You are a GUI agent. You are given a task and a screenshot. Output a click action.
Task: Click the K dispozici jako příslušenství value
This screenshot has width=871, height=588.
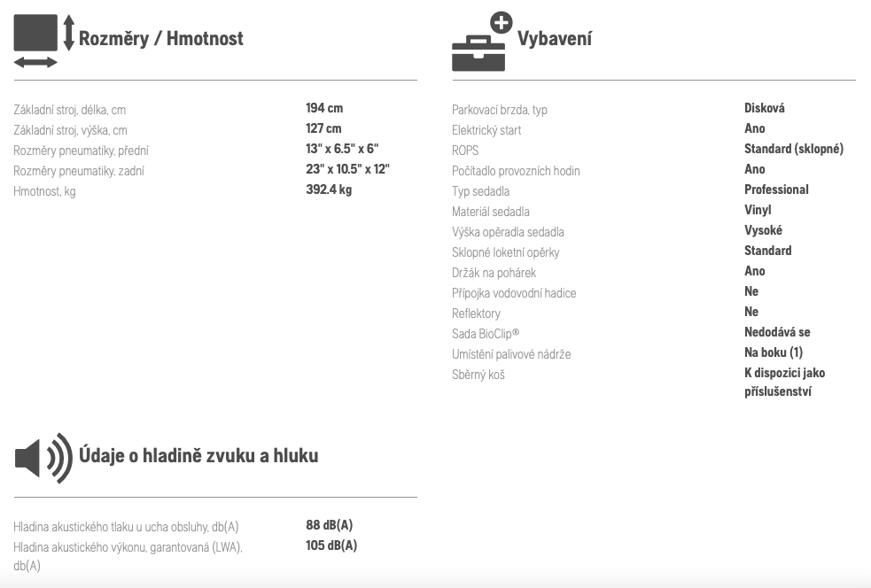click(x=784, y=382)
